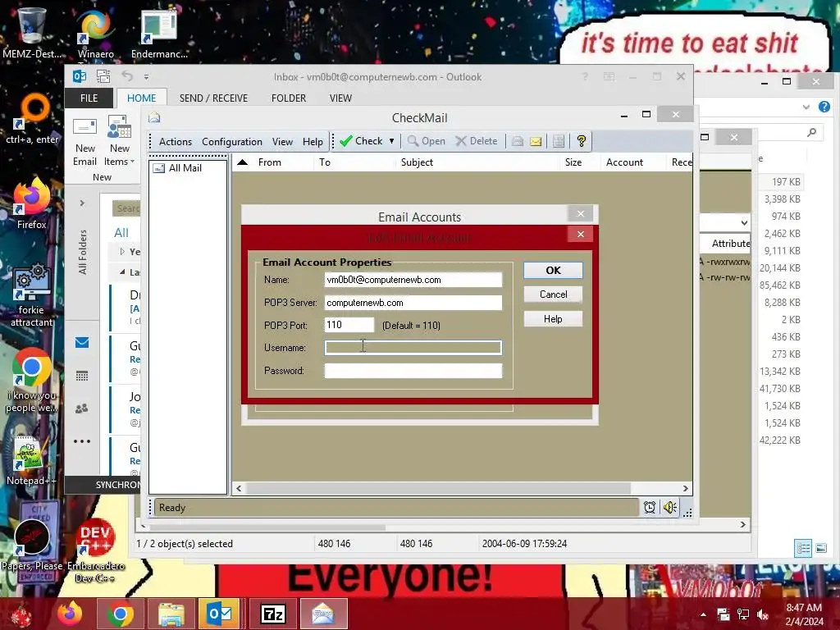The height and width of the screenshot is (630, 840).
Task: Open the FILE tab in Outlook
Action: [x=89, y=98]
